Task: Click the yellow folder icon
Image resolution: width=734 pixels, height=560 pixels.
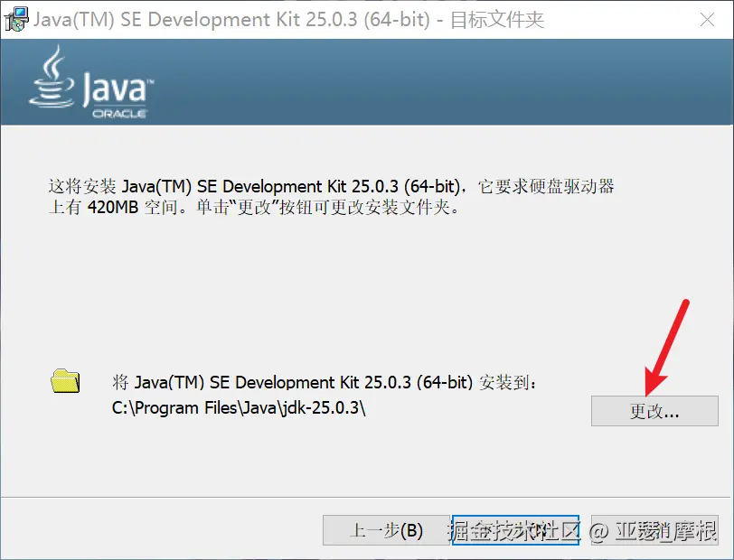Action: (65, 381)
